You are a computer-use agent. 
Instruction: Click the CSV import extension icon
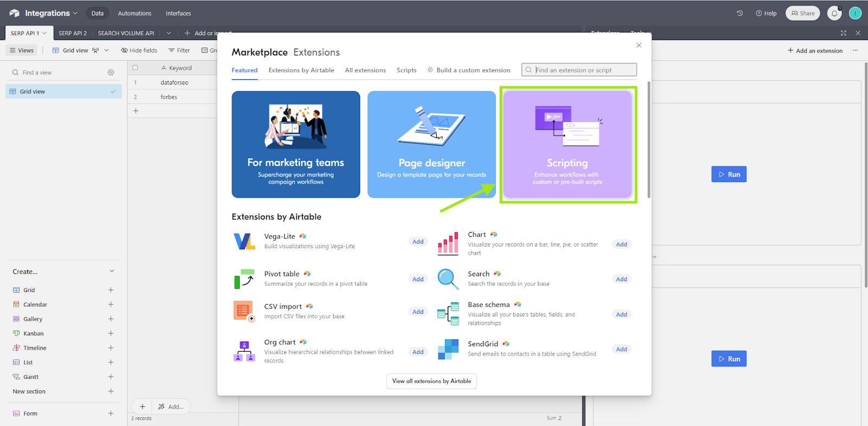(x=244, y=311)
